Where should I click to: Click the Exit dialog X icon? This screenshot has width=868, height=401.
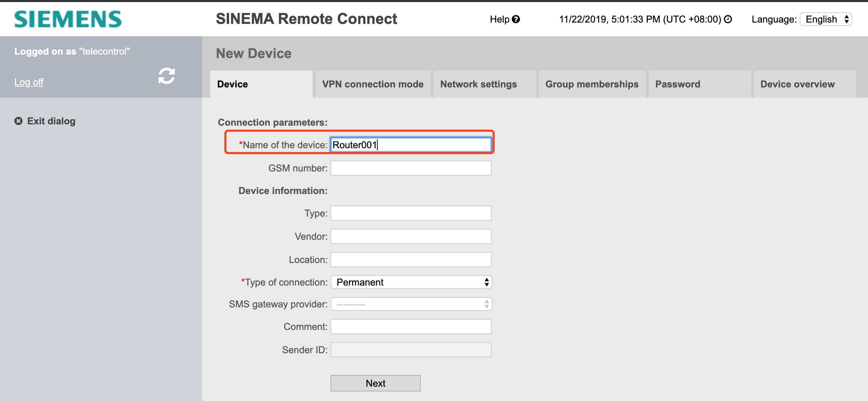pyautogui.click(x=18, y=121)
